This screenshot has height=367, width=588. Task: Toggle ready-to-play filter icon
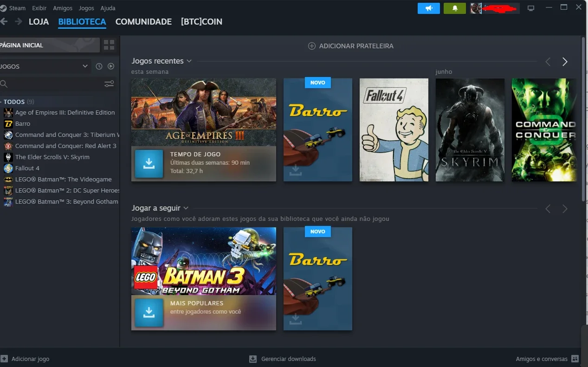pos(111,66)
